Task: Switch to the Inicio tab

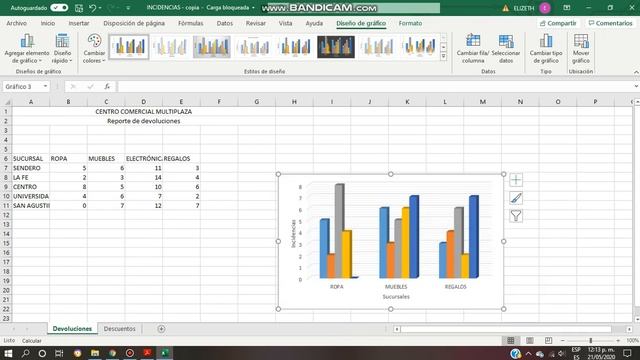Action: click(48, 23)
